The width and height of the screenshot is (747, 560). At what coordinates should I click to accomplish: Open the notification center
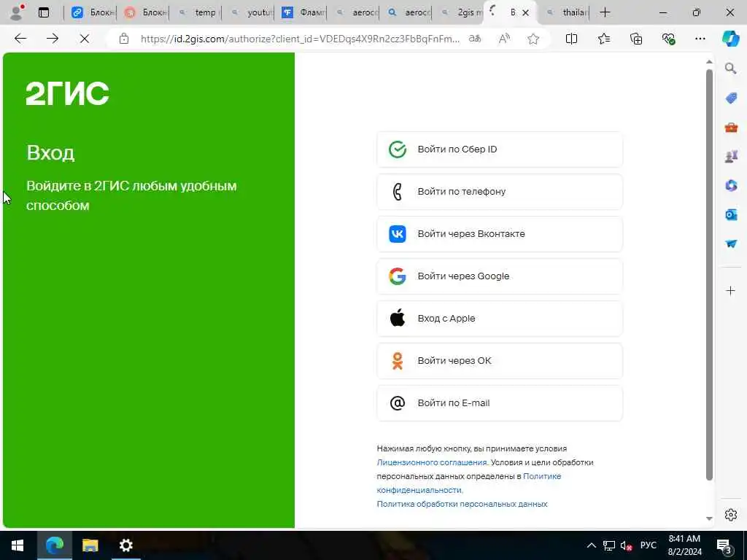[724, 547]
